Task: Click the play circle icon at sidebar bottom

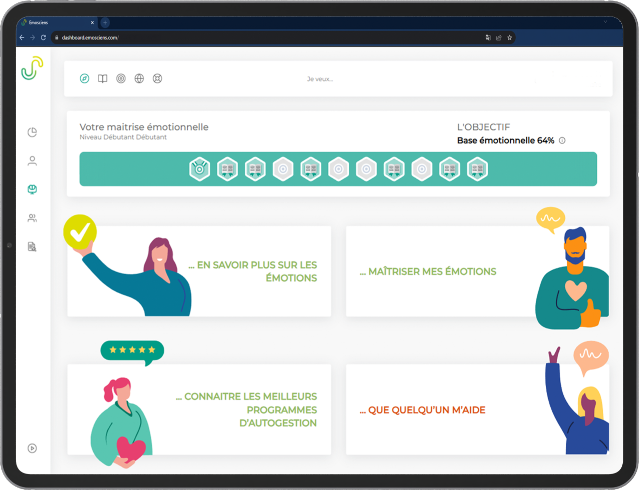Action: coord(32,448)
